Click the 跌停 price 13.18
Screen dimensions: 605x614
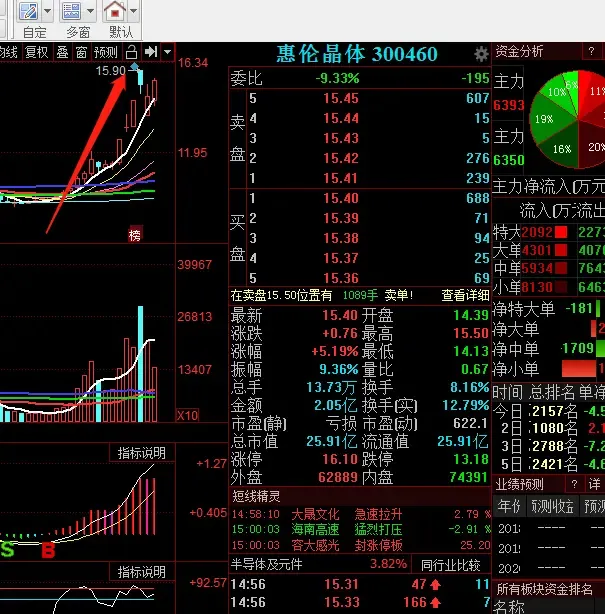(x=471, y=459)
